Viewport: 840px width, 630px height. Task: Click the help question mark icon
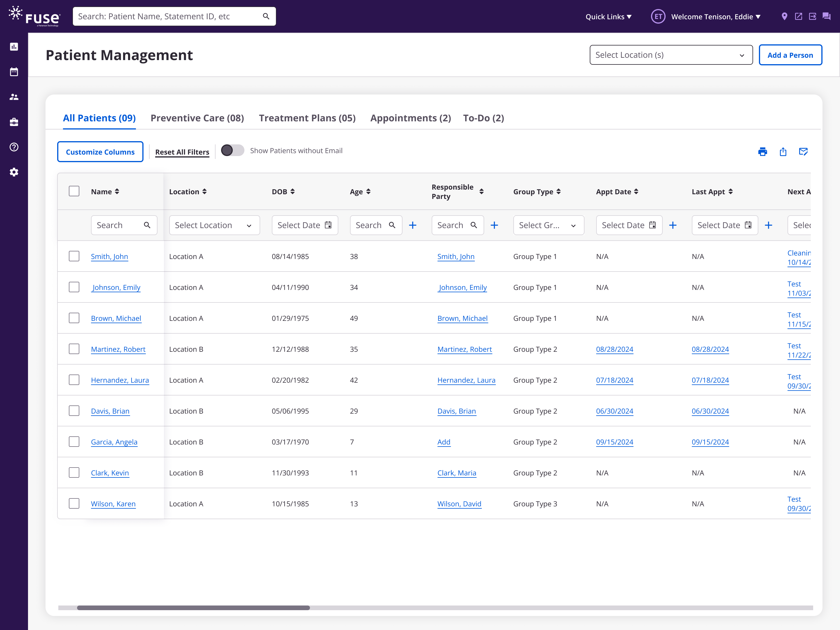[14, 147]
